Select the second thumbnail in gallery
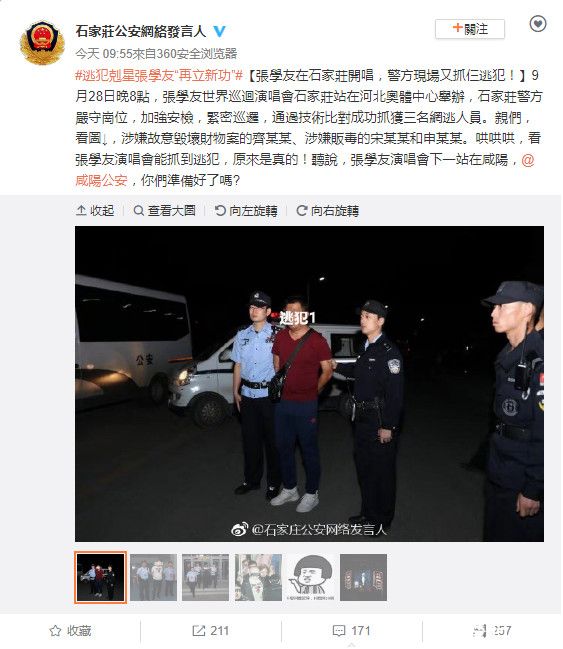This screenshot has height=649, width=563. (153, 577)
